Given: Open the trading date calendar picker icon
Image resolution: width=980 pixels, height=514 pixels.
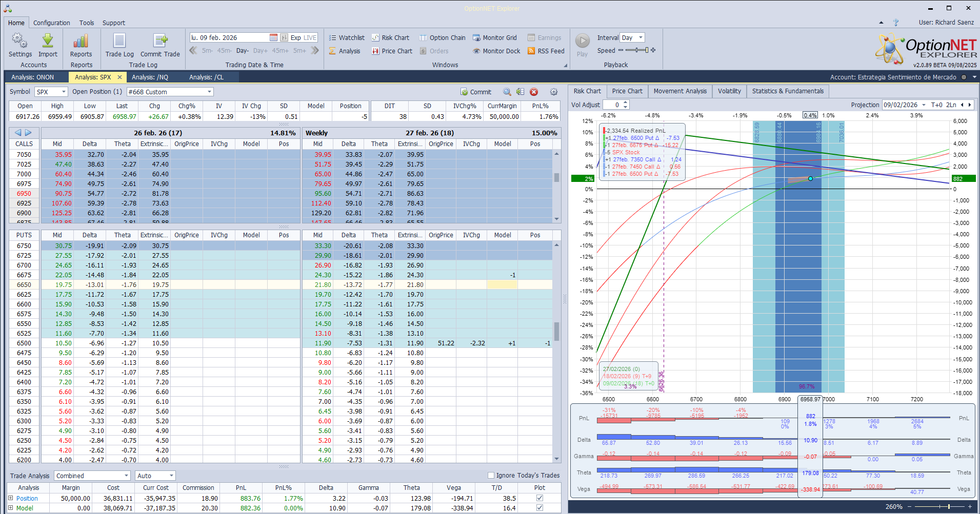Looking at the screenshot, I should click(x=273, y=37).
